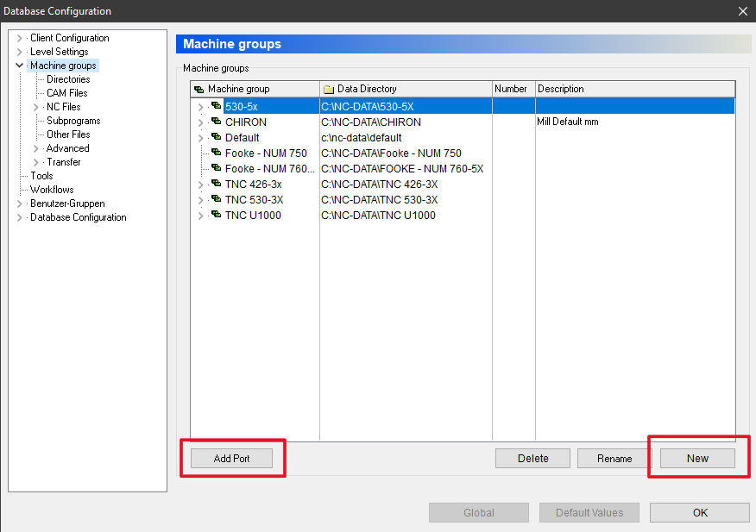
Task: Open the Transfer tree item
Action: [64, 162]
